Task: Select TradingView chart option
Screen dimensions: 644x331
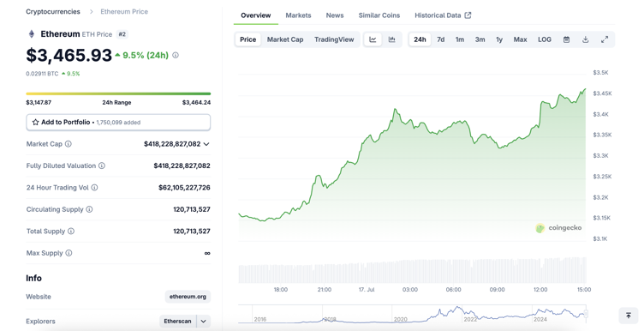Action: [334, 39]
